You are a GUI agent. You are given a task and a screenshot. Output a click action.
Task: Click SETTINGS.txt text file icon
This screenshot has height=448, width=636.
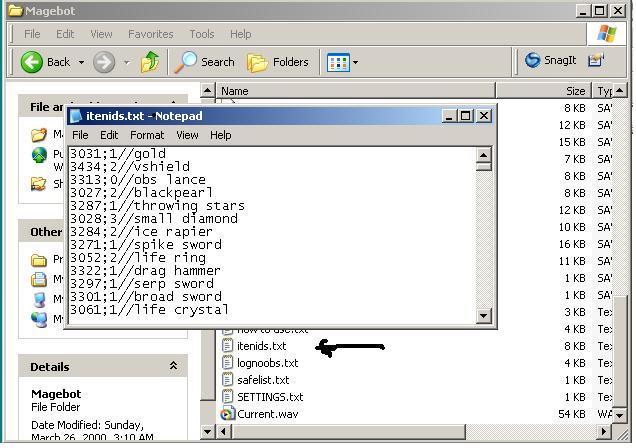(227, 397)
